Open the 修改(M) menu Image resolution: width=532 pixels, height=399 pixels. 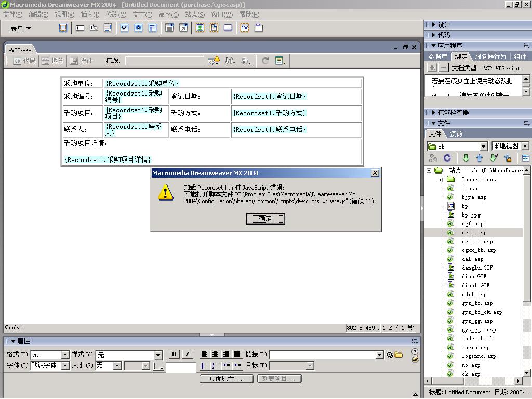116,15
